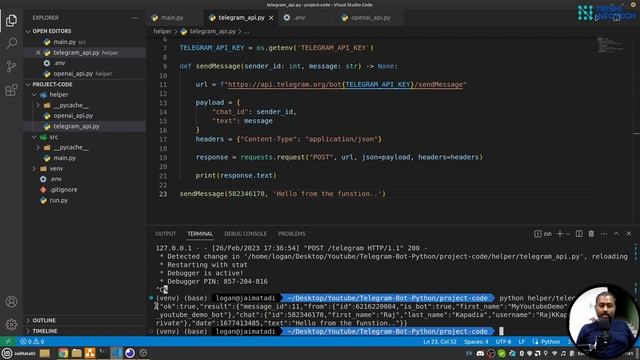Collapse the OPEN EDITORS section
640x360 pixels.
tap(51, 31)
